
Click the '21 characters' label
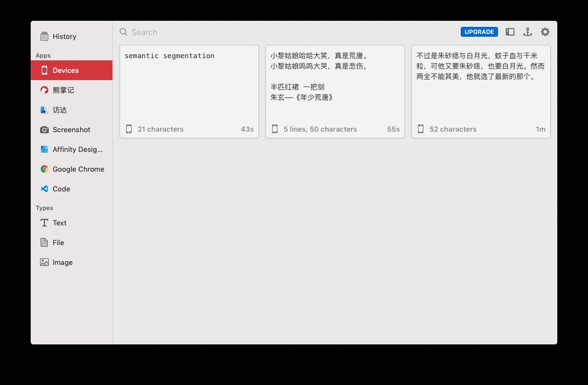pos(161,129)
